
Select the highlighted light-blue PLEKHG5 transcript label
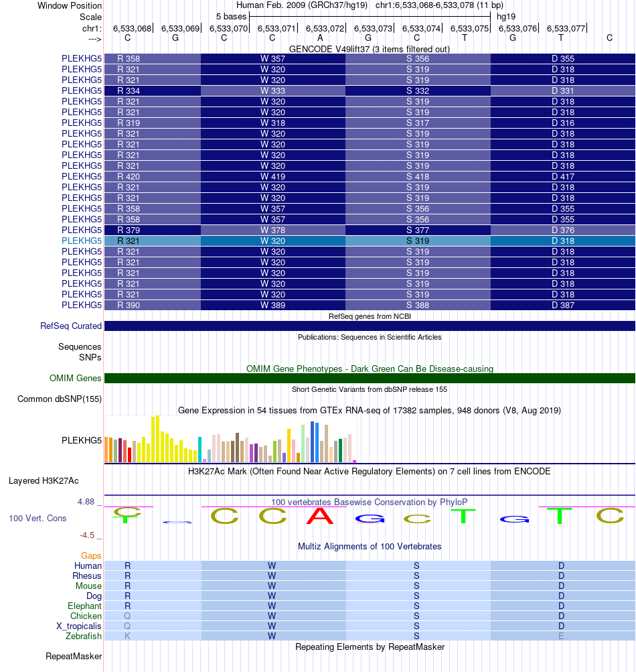[82, 241]
